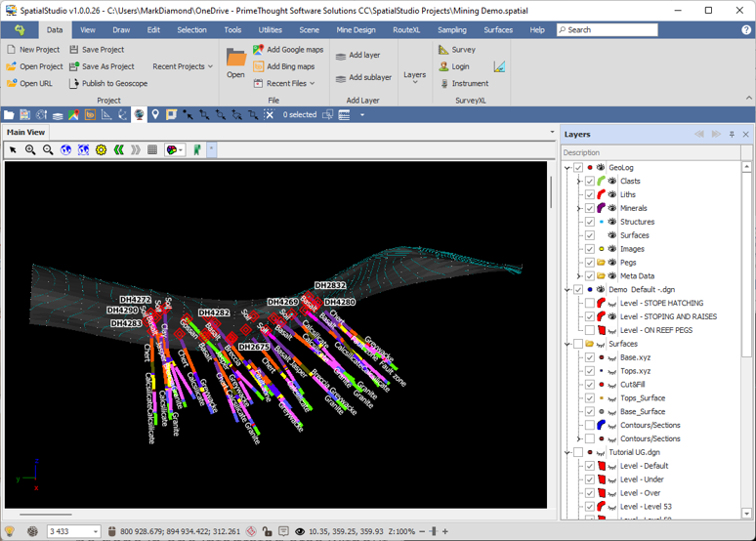Expand the Clasts tree node

point(579,182)
